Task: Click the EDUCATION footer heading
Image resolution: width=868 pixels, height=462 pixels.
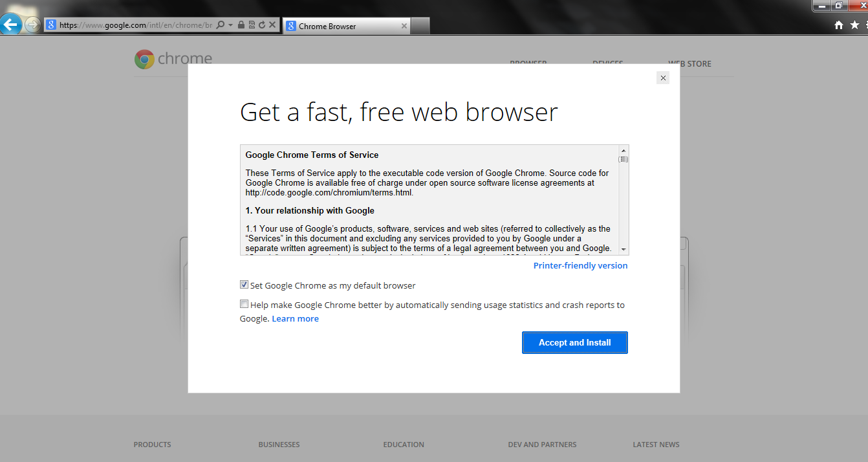Action: click(404, 445)
